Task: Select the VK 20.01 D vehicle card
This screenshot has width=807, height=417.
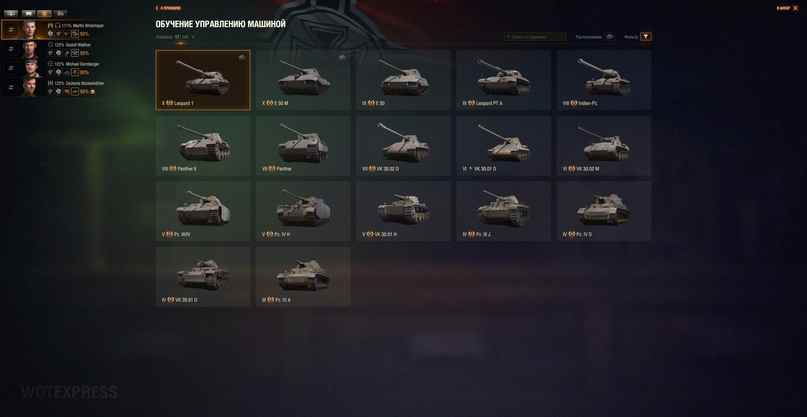Action: [203, 276]
